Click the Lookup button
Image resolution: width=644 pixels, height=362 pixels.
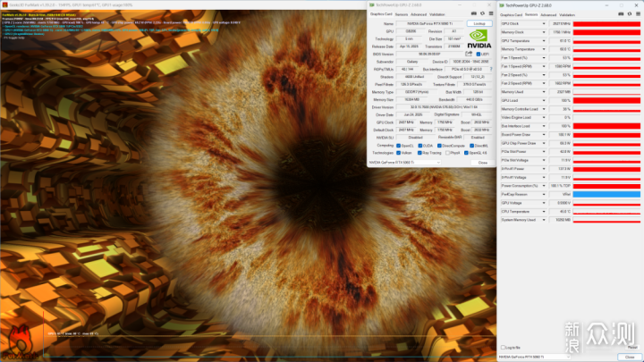(479, 24)
